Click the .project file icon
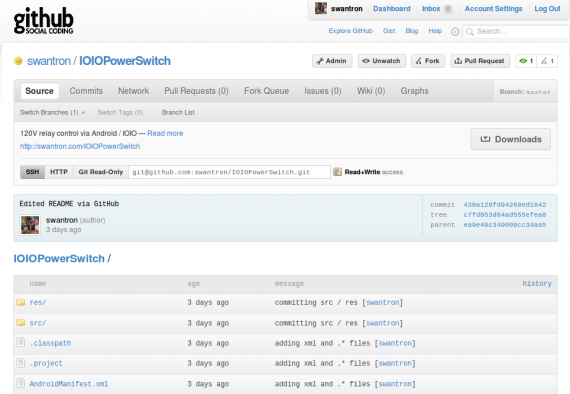The height and width of the screenshot is (394, 570). pos(21,363)
